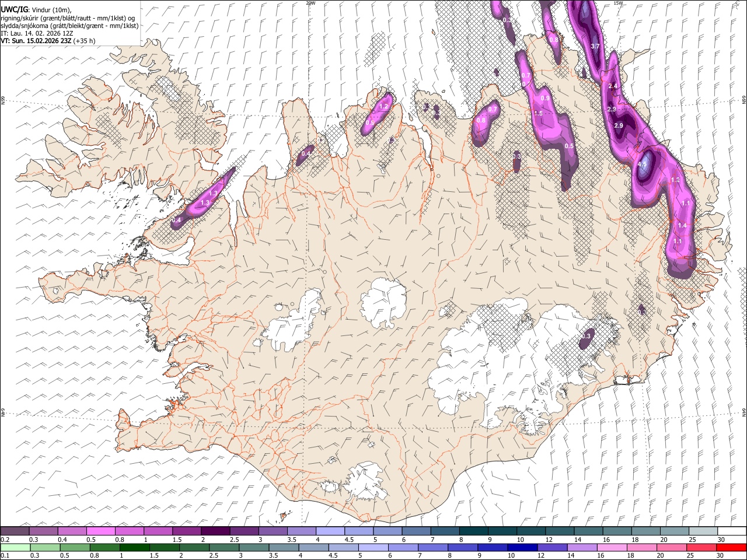
Task: Click the snow scale swatch between 4 and 4.5
Action: 330,531
